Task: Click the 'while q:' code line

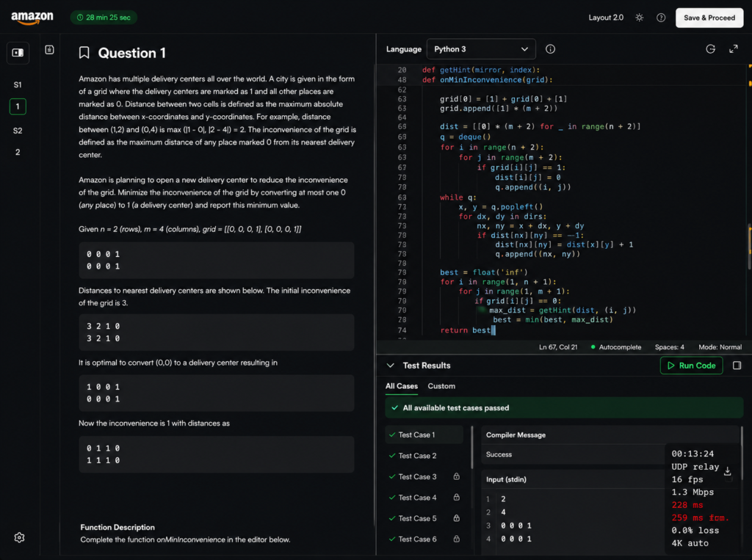Action: pyautogui.click(x=458, y=197)
